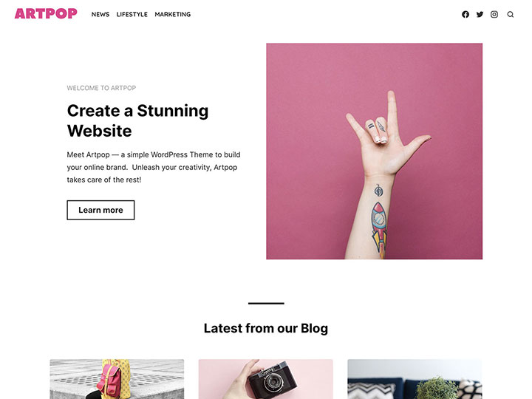Click the black divider line above blog heading
The width and height of the screenshot is (532, 399).
pos(266,303)
